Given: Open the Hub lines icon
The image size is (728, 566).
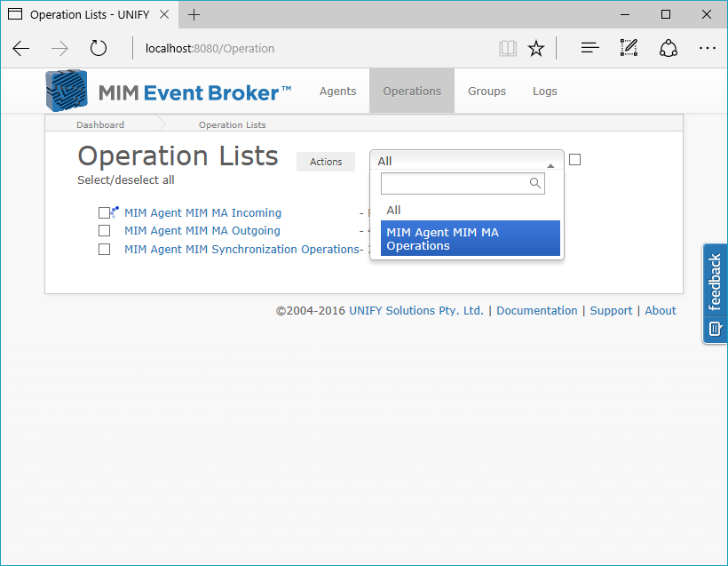Looking at the screenshot, I should click(590, 48).
